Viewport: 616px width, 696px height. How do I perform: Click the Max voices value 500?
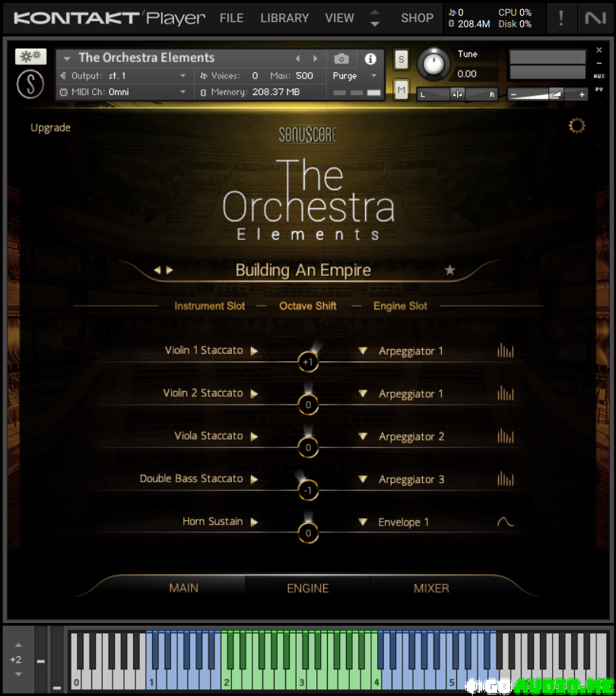(x=304, y=76)
